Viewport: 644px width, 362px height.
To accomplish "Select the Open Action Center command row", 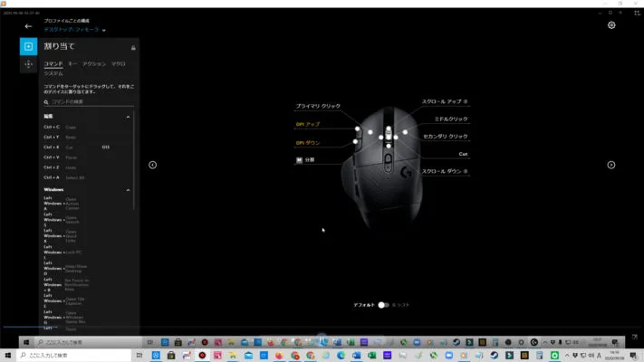I will [86, 203].
